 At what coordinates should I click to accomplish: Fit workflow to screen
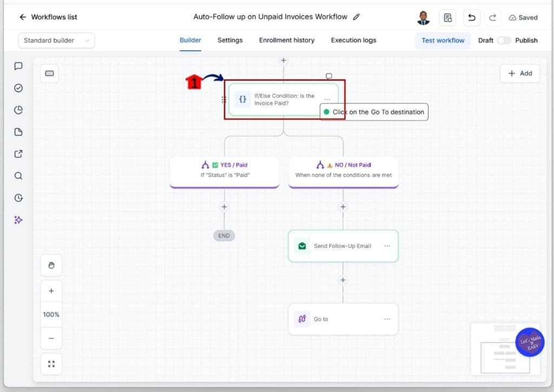click(x=51, y=364)
